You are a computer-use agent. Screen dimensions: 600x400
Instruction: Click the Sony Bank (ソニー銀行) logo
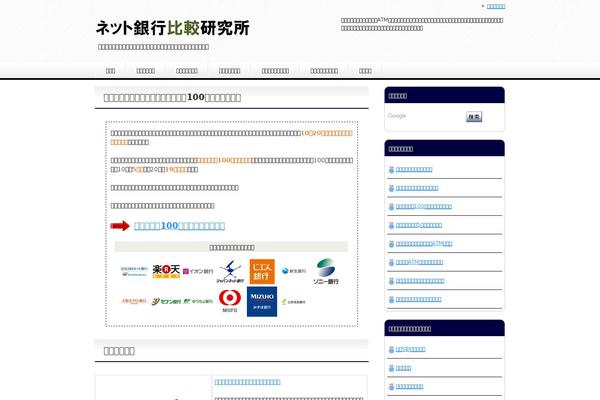326,271
